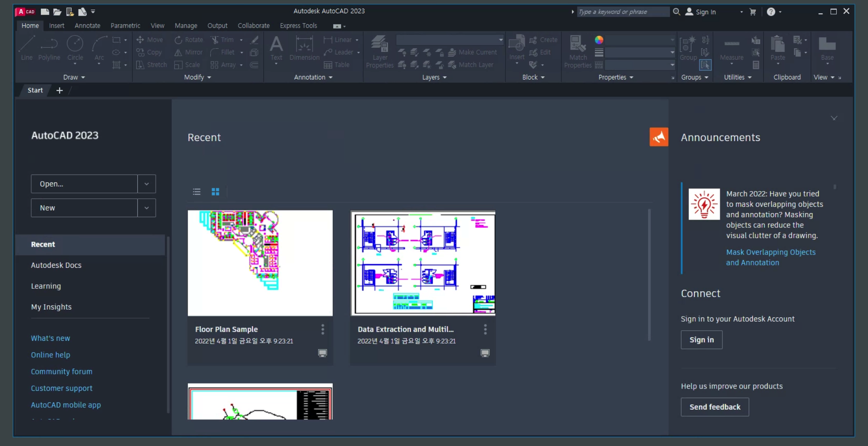Image resolution: width=868 pixels, height=446 pixels.
Task: Open the AutoCAD application menu logo
Action: (x=26, y=11)
